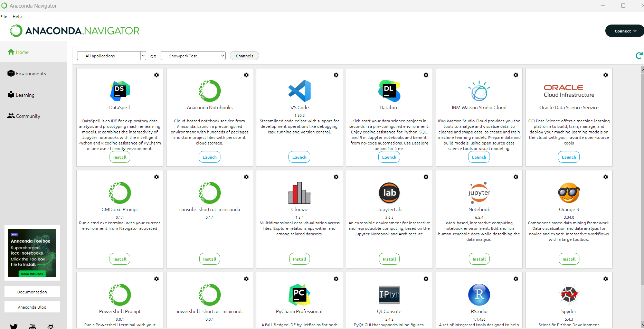Launch Oracle Data Science Service
644x329 pixels.
coord(569,157)
